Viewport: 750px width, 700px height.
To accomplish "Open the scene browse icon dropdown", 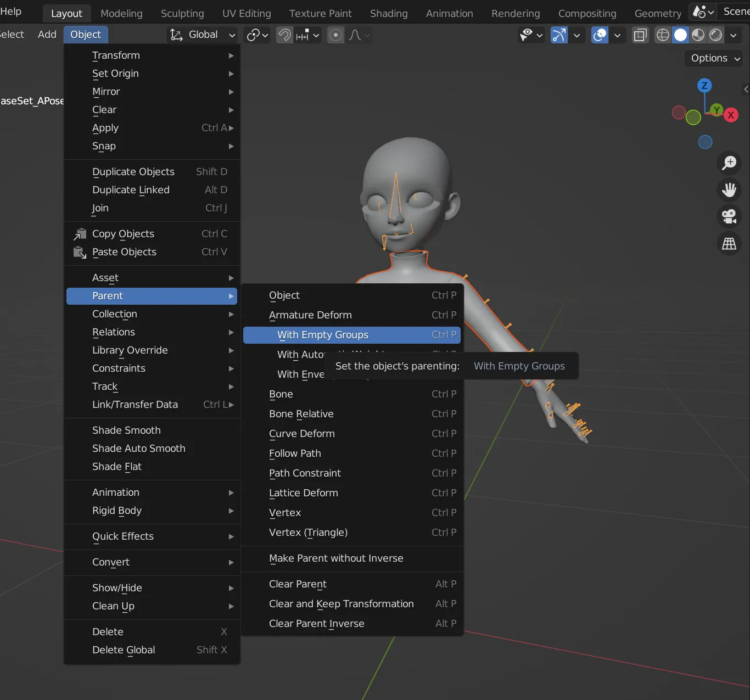I will [703, 12].
